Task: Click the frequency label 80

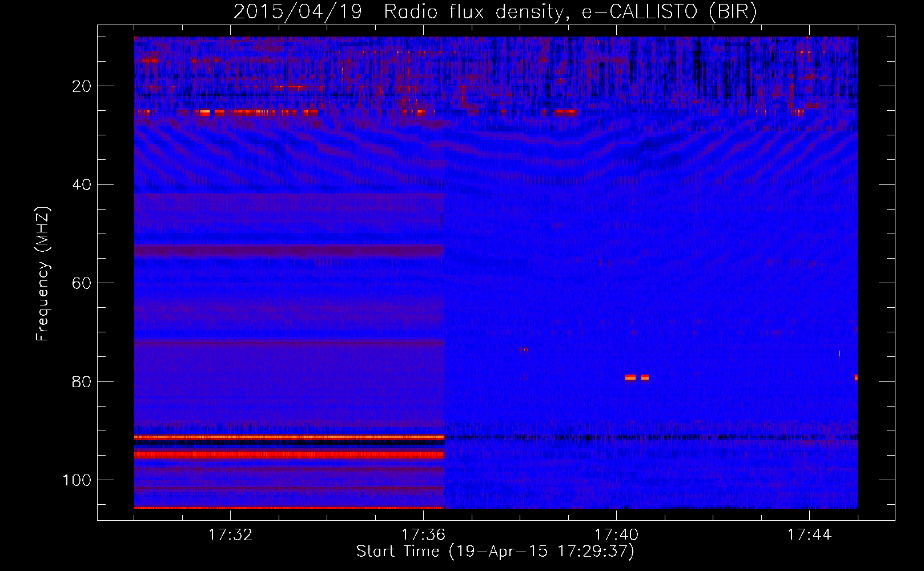Action: (x=82, y=381)
